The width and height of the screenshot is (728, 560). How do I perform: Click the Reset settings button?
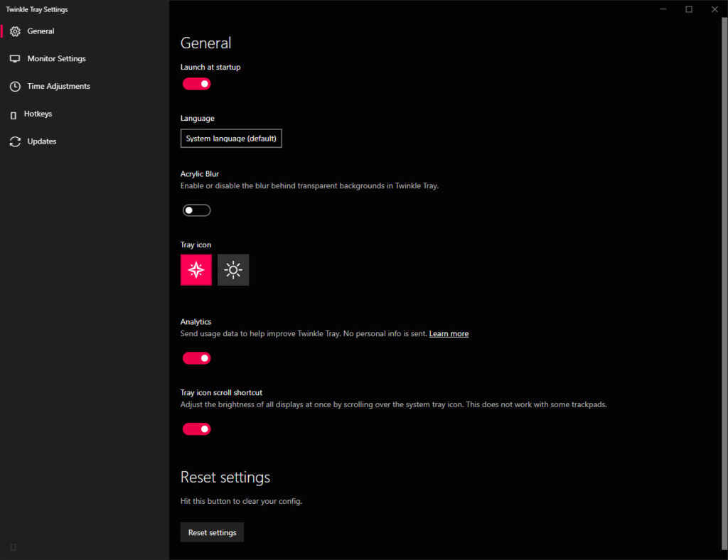212,532
